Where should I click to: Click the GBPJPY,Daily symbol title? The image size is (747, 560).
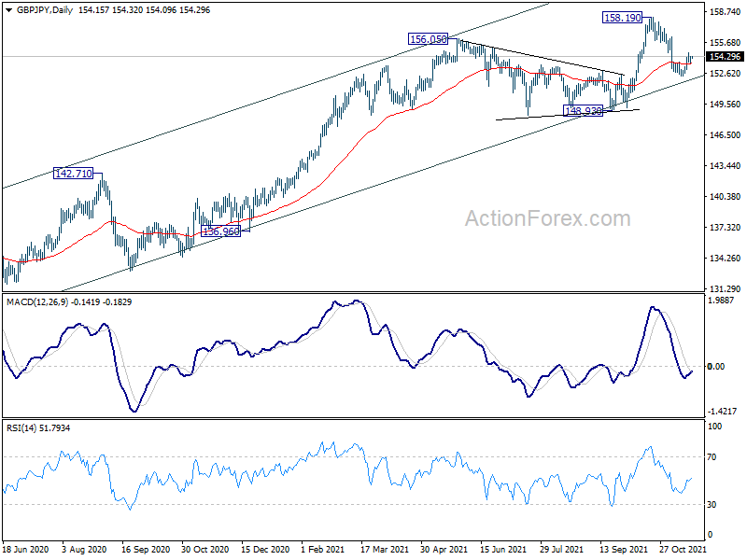click(44, 10)
